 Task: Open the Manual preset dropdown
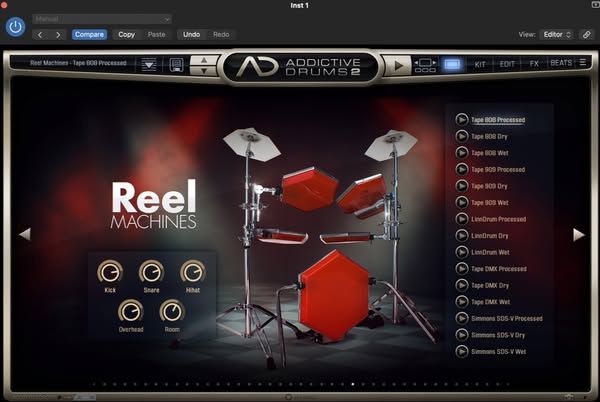(101, 18)
